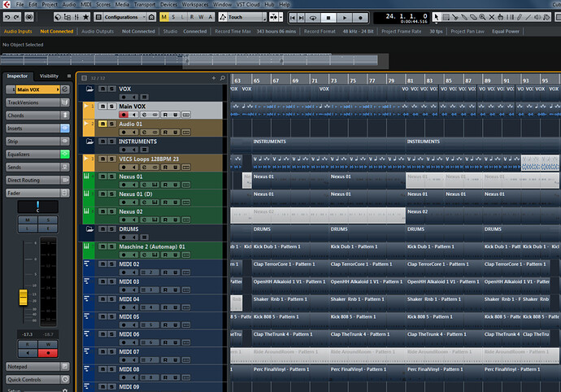Click the Redo arrow in the toolbar
Image resolution: width=561 pixels, height=392 pixels.
[x=16, y=17]
